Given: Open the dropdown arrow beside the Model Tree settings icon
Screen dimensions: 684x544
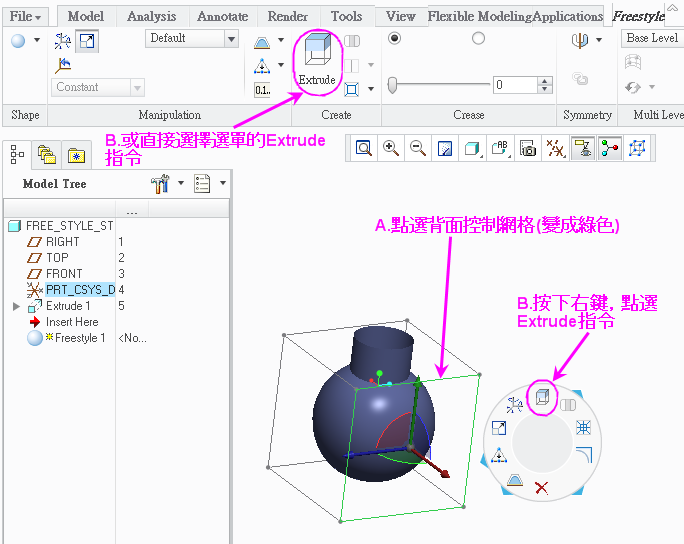Looking at the screenshot, I should [181, 183].
